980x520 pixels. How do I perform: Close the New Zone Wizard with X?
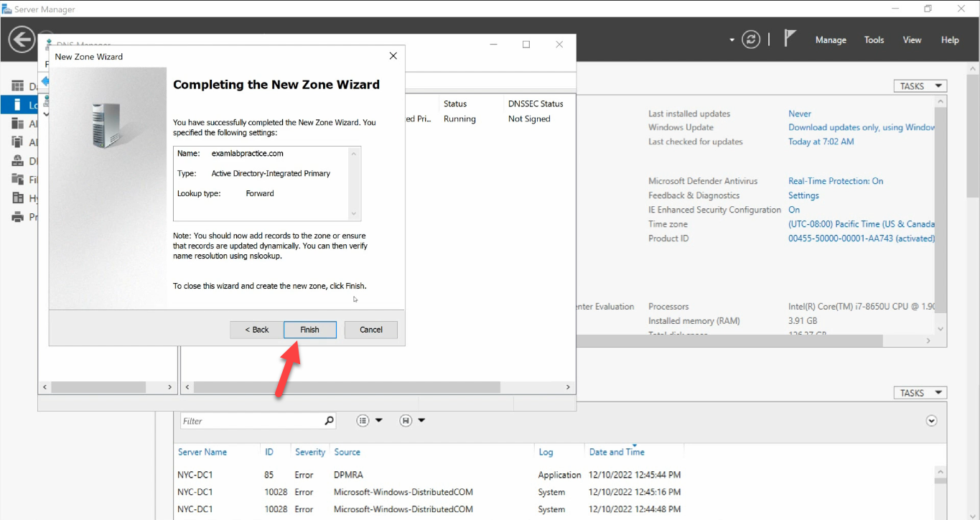(x=393, y=56)
